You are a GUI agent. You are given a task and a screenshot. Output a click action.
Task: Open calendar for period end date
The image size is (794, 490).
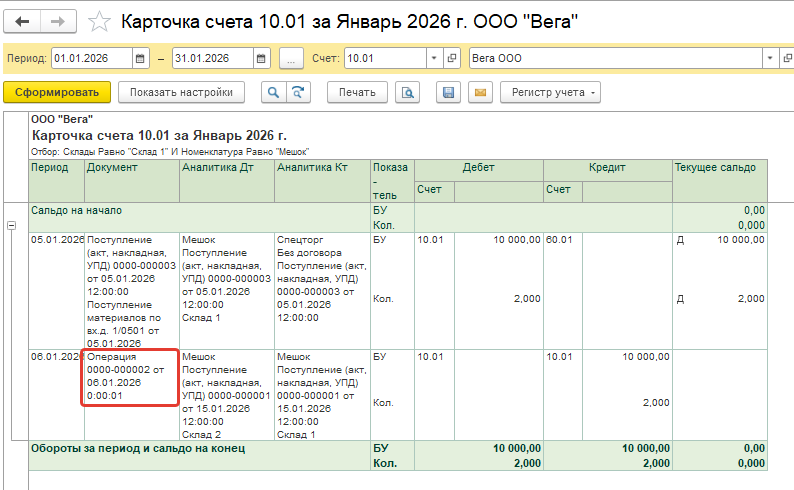[x=262, y=59]
